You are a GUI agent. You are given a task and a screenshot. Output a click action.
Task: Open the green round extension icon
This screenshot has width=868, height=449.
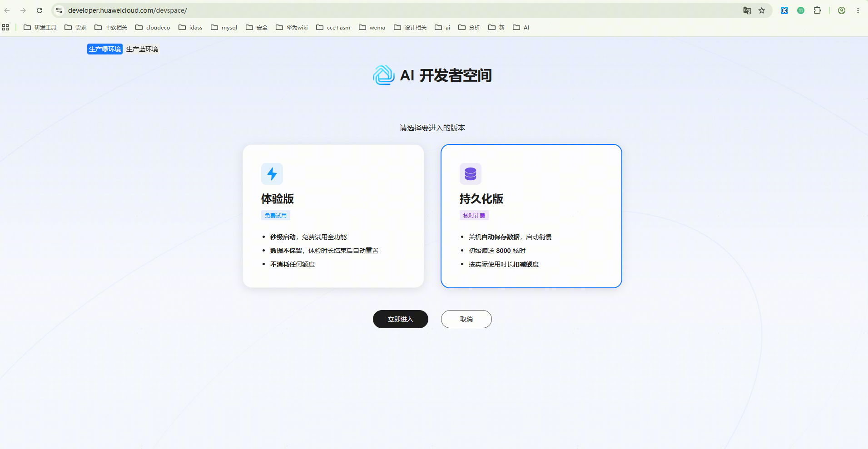pos(801,10)
